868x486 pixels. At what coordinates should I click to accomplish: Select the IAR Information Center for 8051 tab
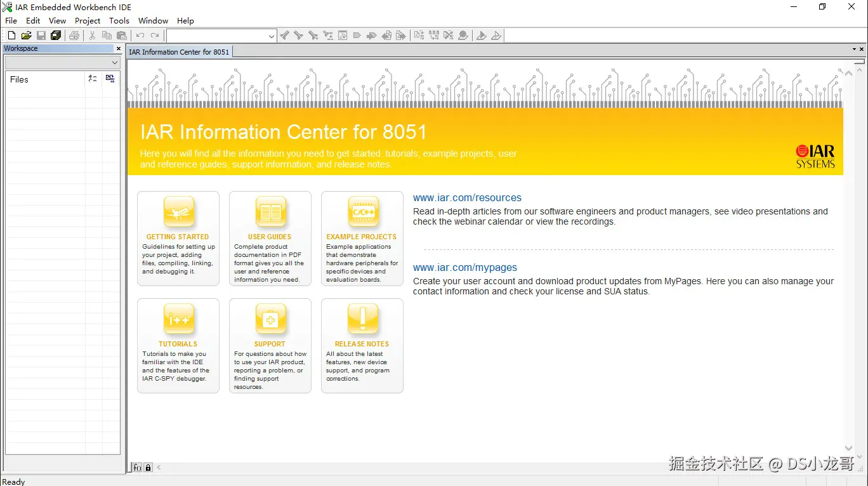click(179, 52)
